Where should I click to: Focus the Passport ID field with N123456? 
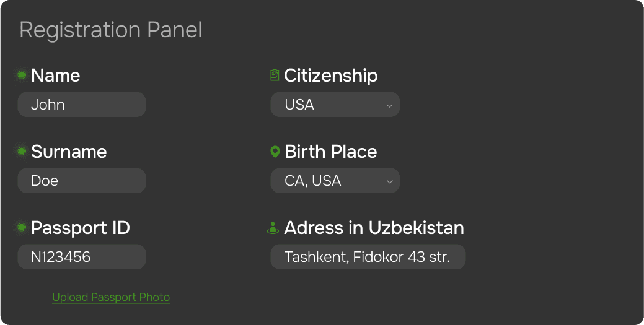pos(82,257)
